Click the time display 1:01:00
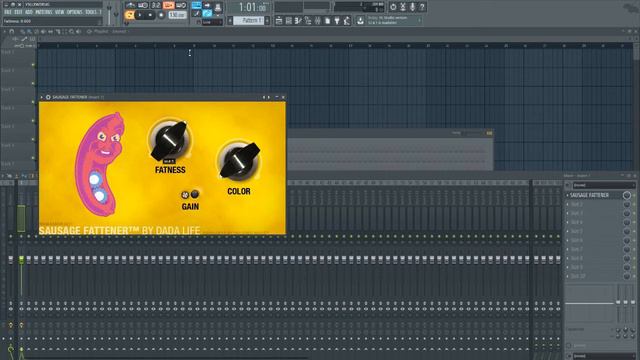The height and width of the screenshot is (360, 640). point(252,7)
